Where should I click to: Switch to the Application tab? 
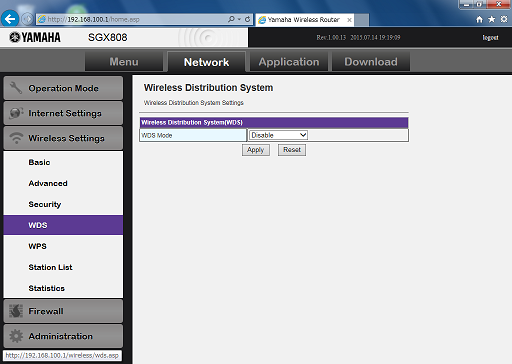(289, 62)
